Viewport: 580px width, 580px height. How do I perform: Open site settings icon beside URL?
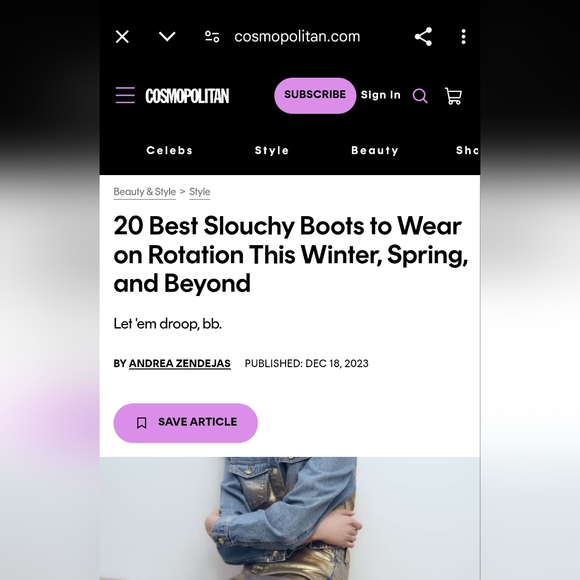[212, 37]
